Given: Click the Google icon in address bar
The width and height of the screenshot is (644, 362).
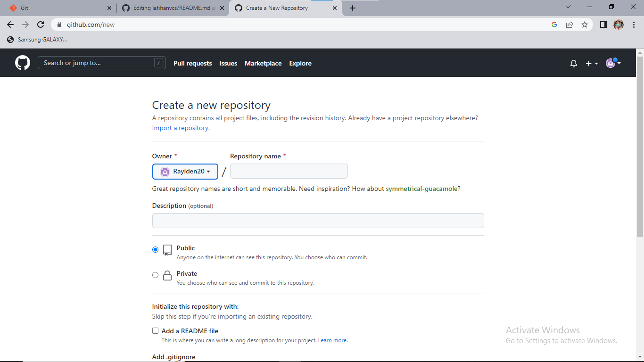Looking at the screenshot, I should click(x=554, y=25).
